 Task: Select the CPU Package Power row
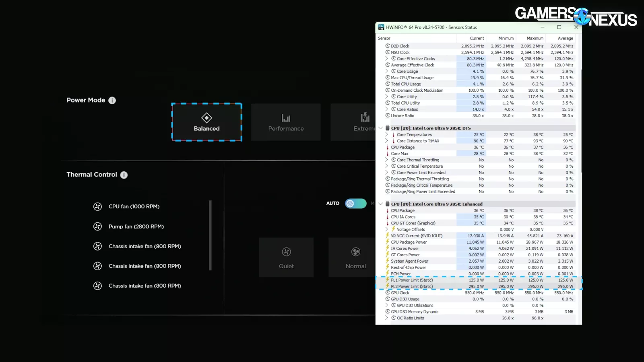click(x=409, y=242)
